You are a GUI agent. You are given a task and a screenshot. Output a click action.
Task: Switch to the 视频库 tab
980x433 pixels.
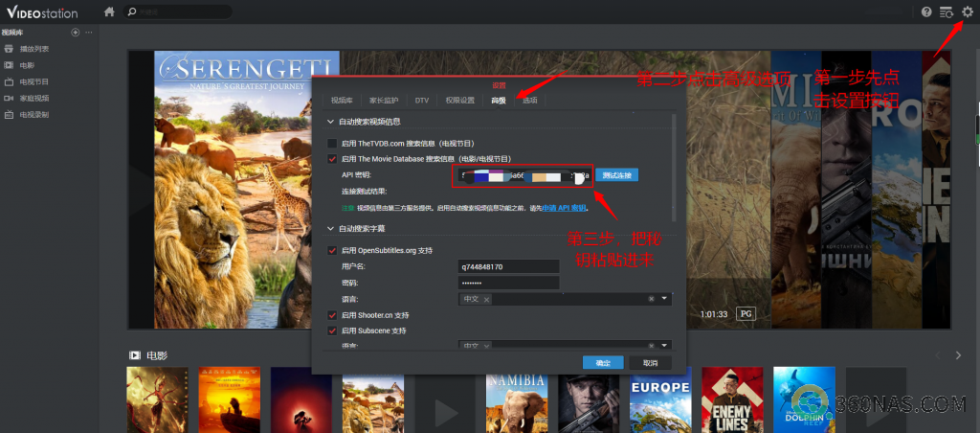pyautogui.click(x=342, y=101)
